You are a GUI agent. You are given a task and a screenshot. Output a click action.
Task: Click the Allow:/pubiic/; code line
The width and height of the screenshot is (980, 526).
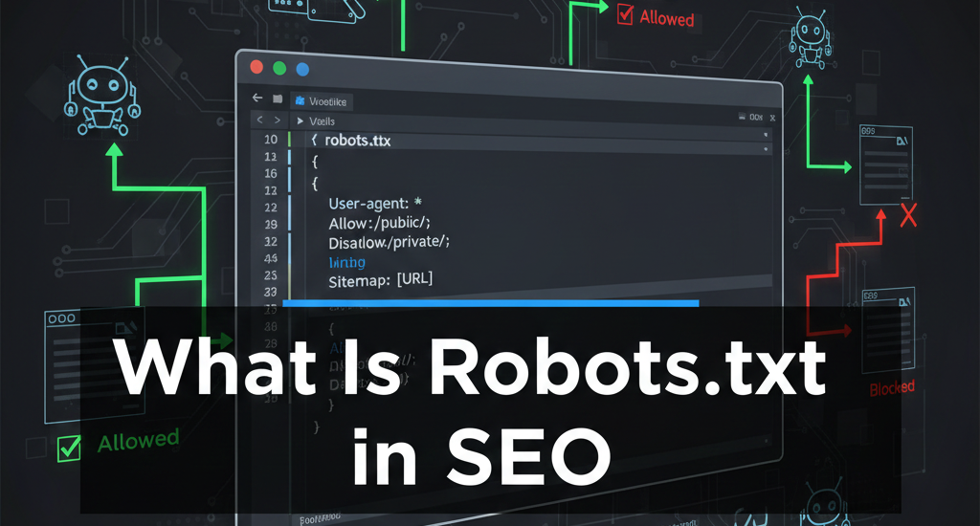tap(379, 223)
